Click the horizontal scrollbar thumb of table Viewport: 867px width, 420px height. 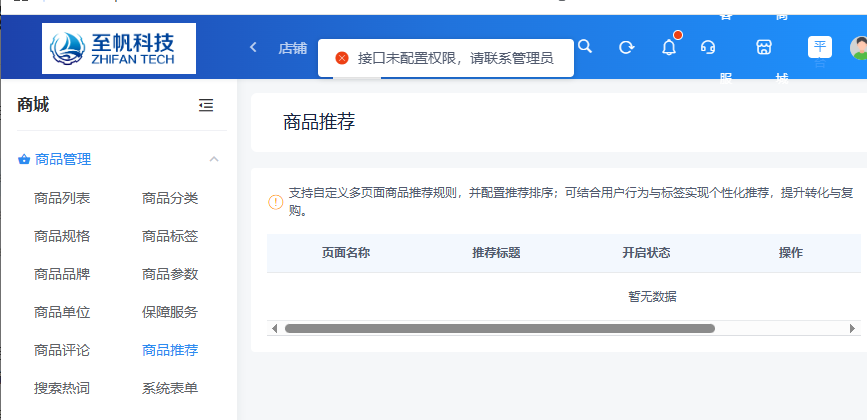click(x=500, y=328)
